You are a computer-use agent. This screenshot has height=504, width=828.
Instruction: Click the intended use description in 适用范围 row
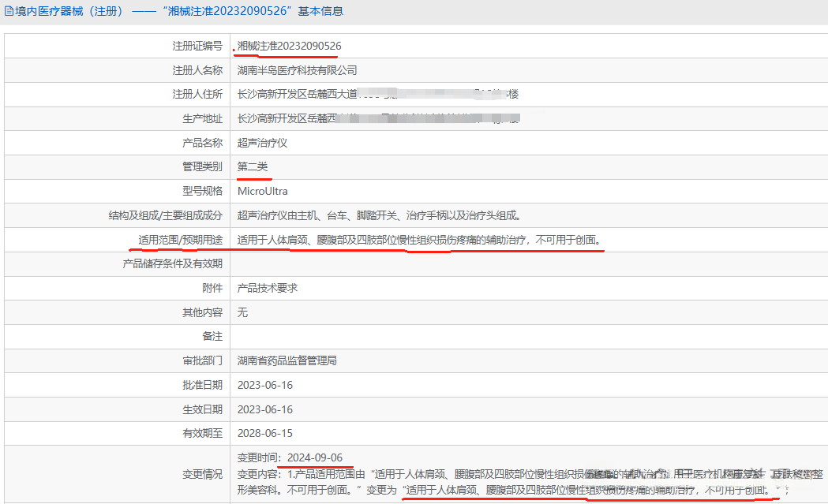[x=419, y=240]
